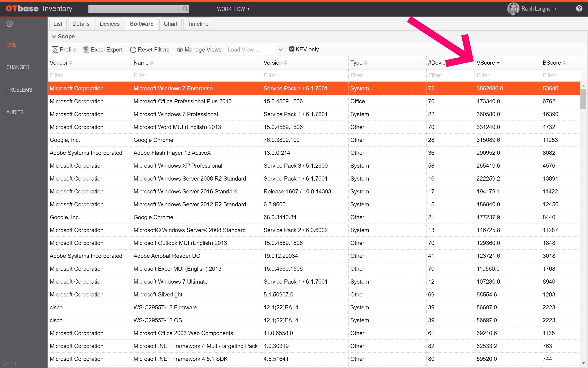Sort by Type column arrows

tap(366, 63)
